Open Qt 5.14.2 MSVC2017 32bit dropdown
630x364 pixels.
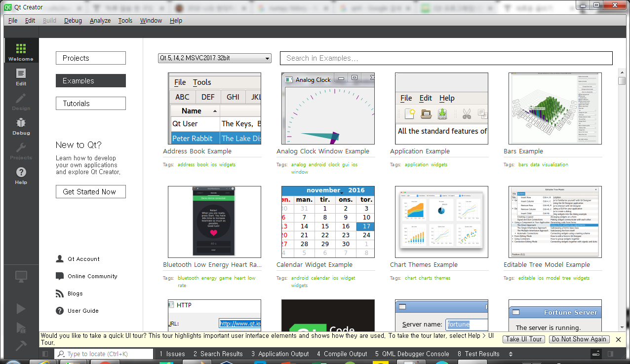click(215, 58)
